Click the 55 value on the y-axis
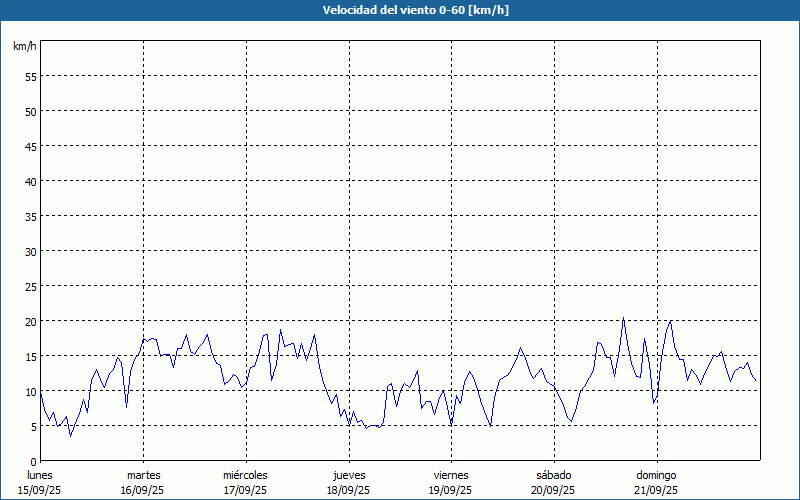 [x=30, y=76]
